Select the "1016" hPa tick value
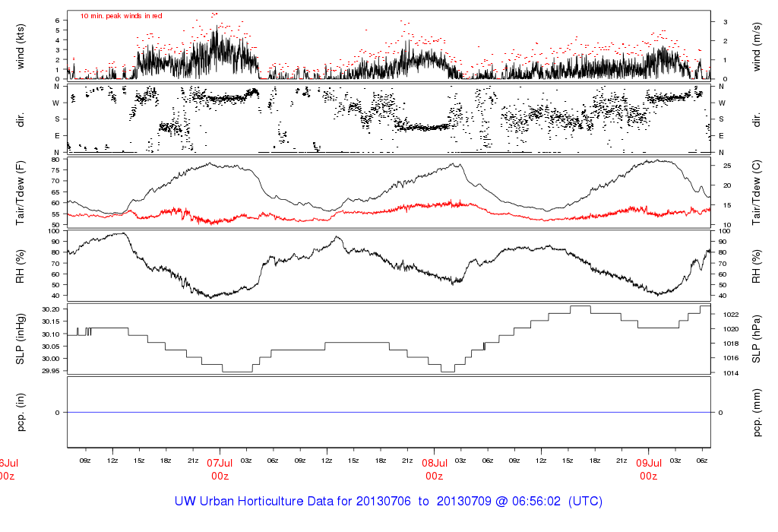Screen dimensions: 778x532 [731, 358]
